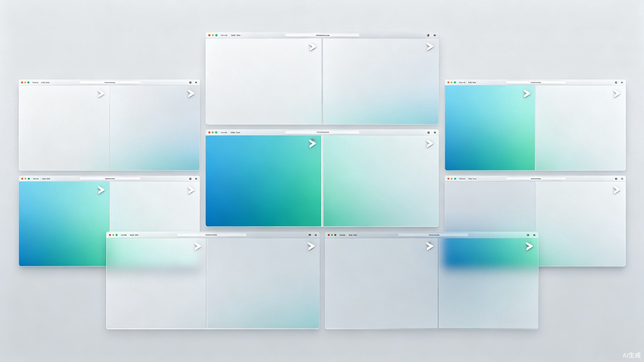Click the red close button of front bottom-left window

[110, 235]
